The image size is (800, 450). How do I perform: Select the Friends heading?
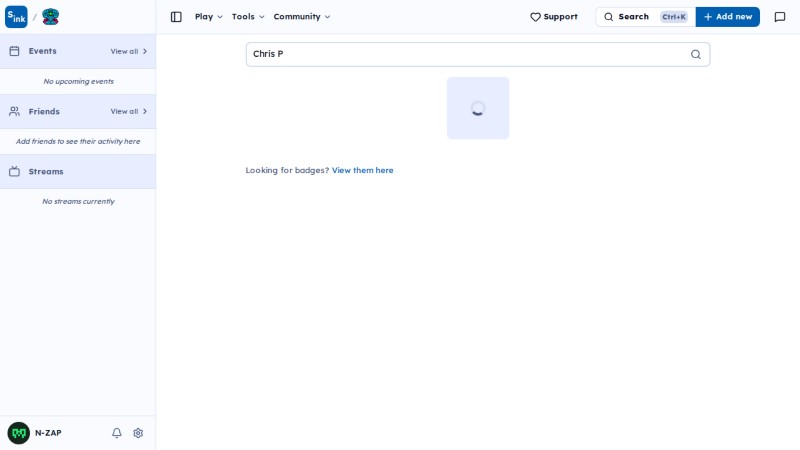[x=44, y=111]
